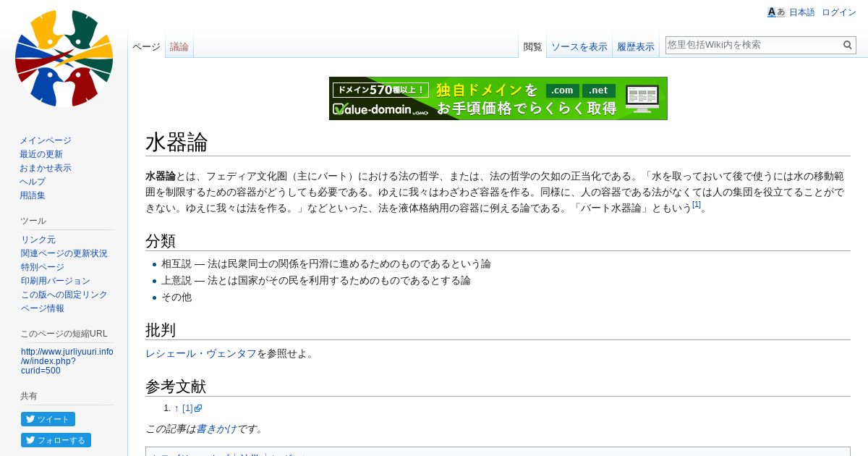This screenshot has width=868, height=456.
Task: Click the search magnifier icon
Action: pos(848,45)
